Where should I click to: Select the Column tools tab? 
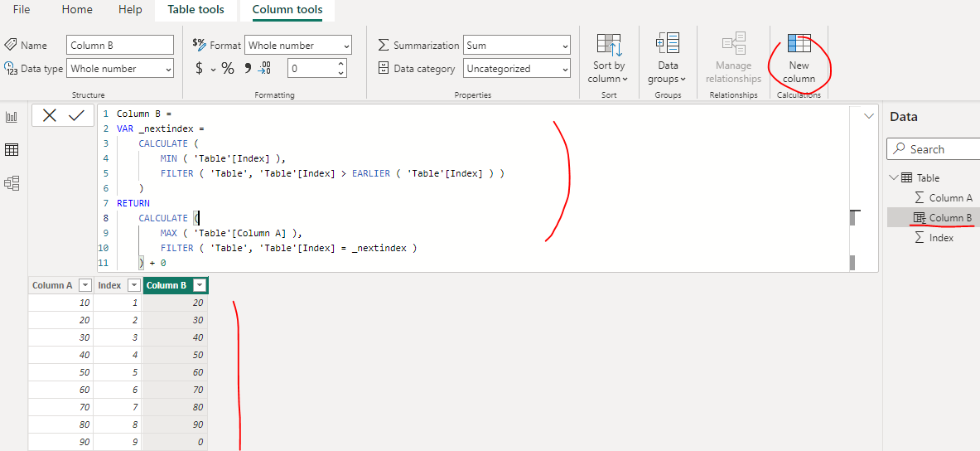click(287, 10)
